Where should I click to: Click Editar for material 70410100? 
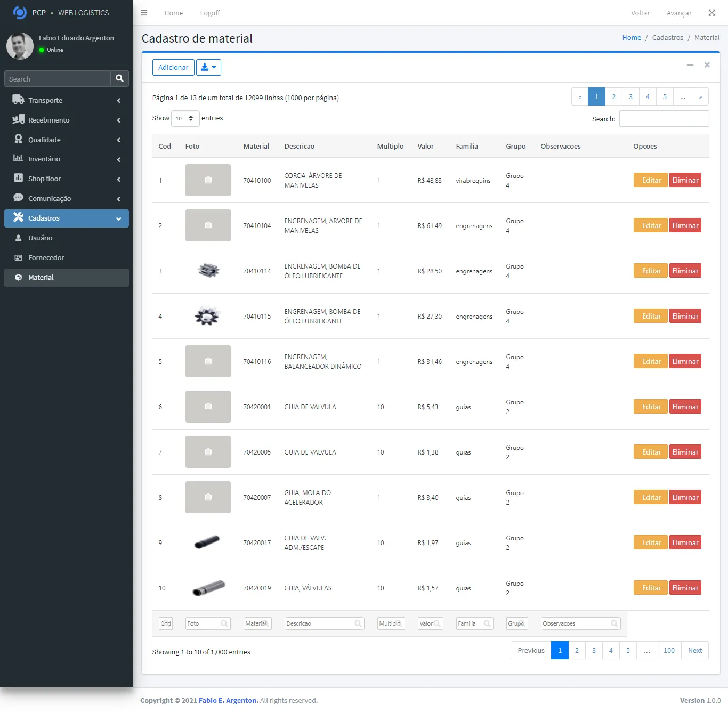(650, 180)
